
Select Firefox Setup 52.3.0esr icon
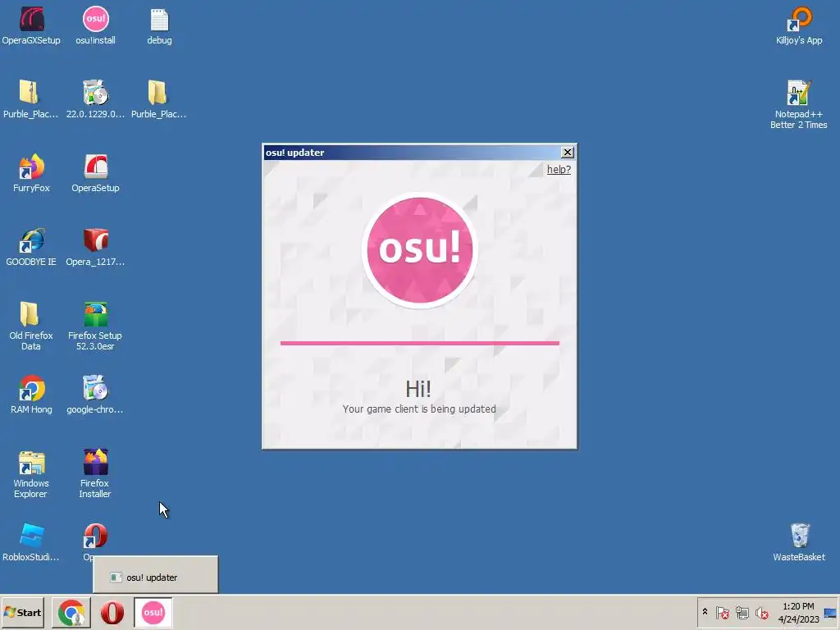[95, 326]
